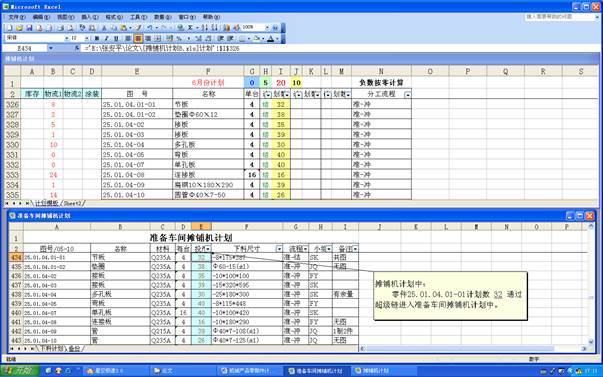603x377 pixels.
Task: Create a new workbook with New icon
Action: (x=10, y=28)
